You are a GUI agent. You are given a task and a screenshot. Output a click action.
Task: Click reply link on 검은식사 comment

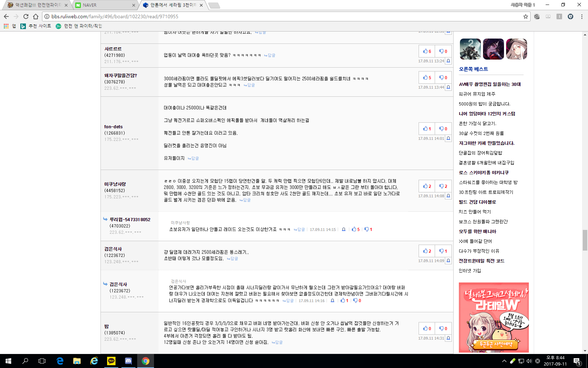coord(232,259)
